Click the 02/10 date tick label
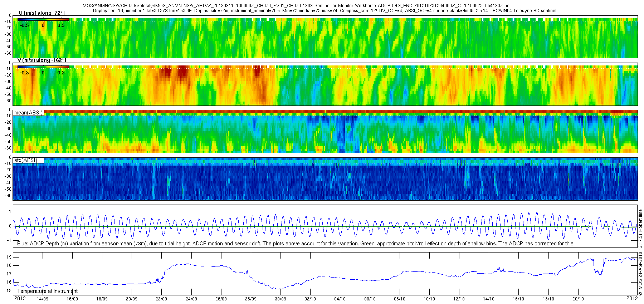Screen dimensions: 644x304 pyautogui.click(x=310, y=299)
